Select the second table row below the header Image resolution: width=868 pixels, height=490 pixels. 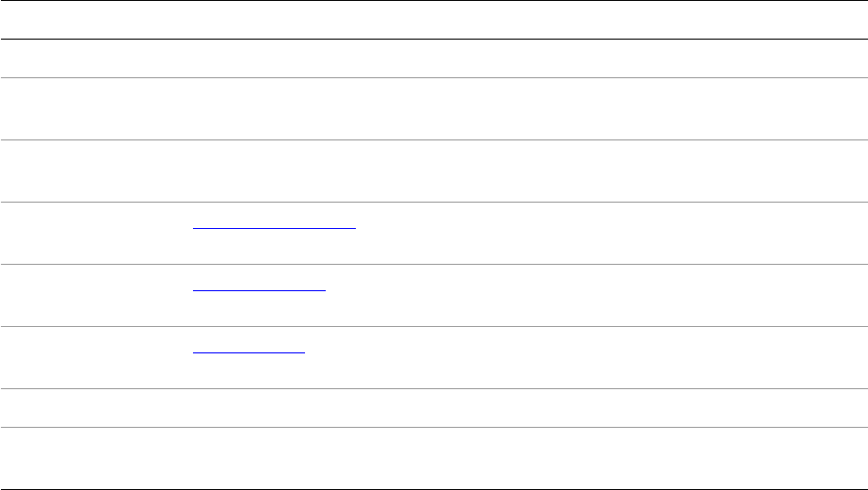(x=433, y=109)
